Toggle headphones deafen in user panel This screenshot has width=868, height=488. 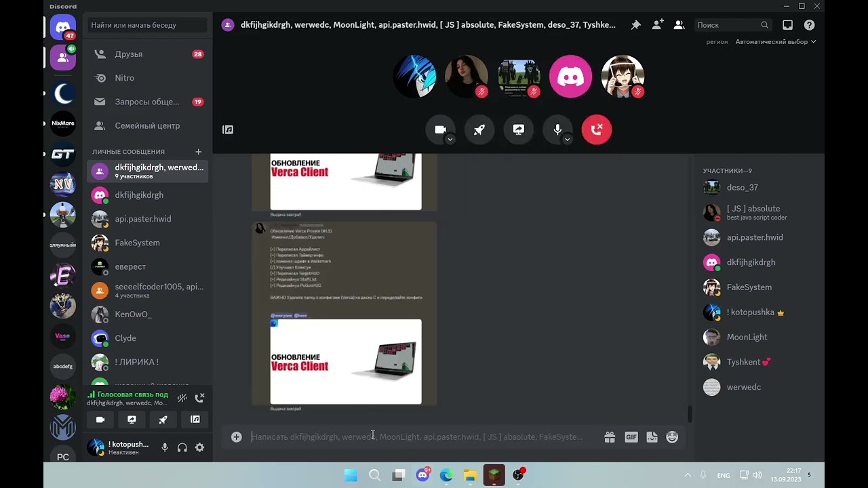coord(182,447)
